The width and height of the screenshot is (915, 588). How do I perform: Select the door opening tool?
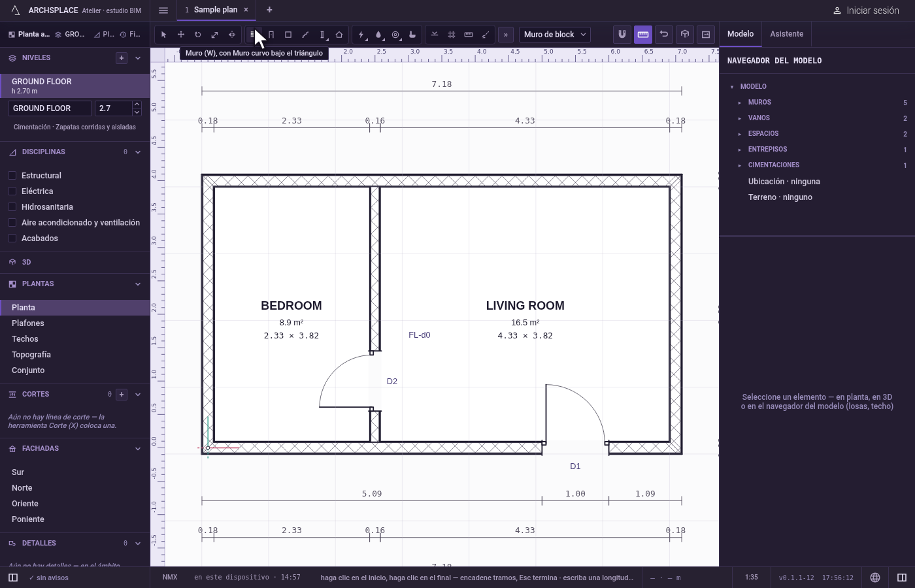pos(271,35)
